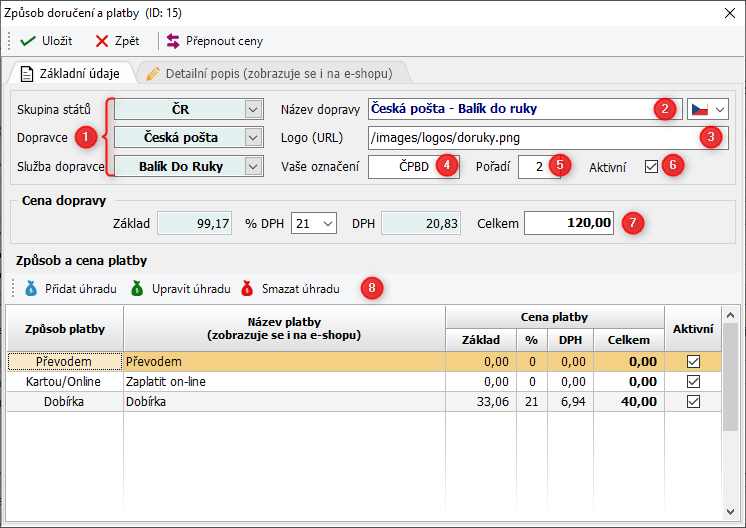Open the % DPH rate dropdown
The width and height of the screenshot is (746, 528).
(328, 224)
